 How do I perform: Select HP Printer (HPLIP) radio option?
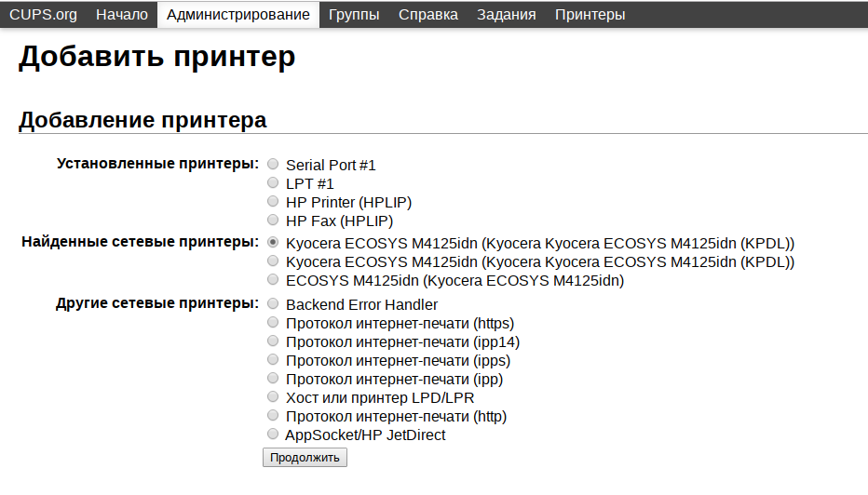[x=273, y=201]
